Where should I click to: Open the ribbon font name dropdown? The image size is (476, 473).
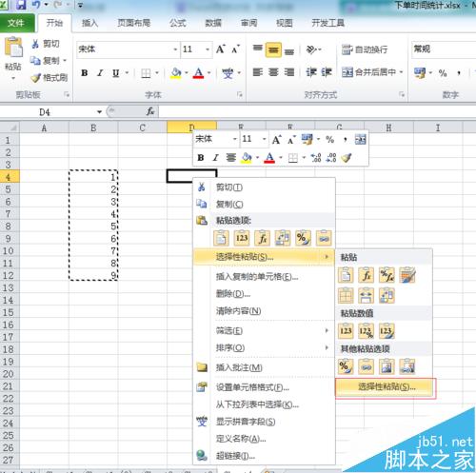175,49
